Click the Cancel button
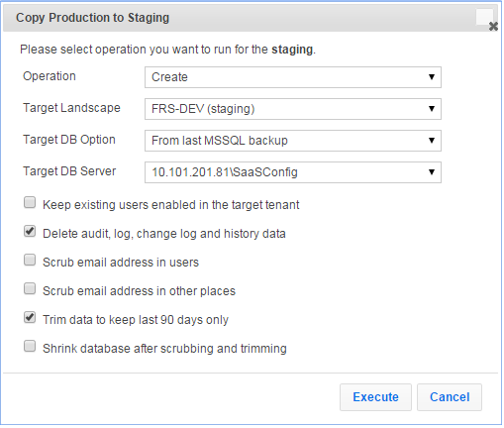Screen dimensions: 504x428 tap(450, 397)
